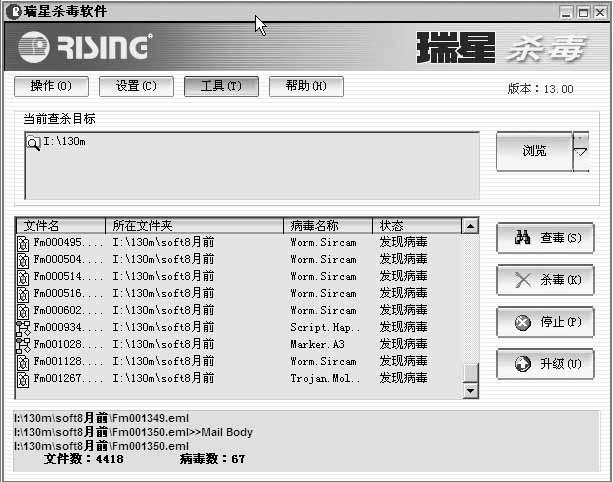613x482 pixels.
Task: Click the 文件数：4418 file count
Action: pos(84,459)
